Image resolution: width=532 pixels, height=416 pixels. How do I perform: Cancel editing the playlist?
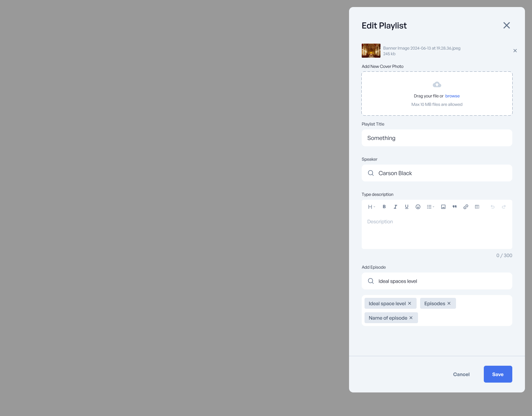click(461, 374)
